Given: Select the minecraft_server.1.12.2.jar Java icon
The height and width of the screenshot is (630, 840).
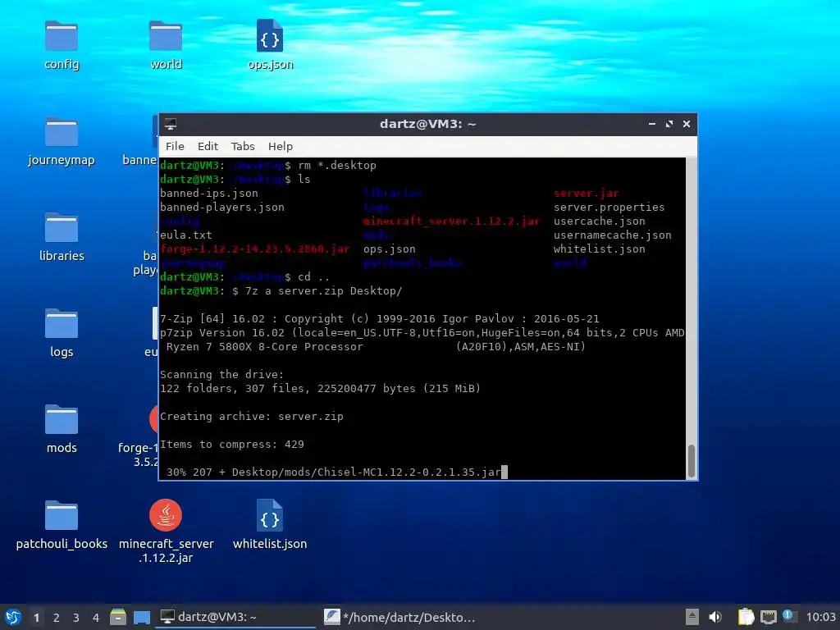Looking at the screenshot, I should coord(166,515).
